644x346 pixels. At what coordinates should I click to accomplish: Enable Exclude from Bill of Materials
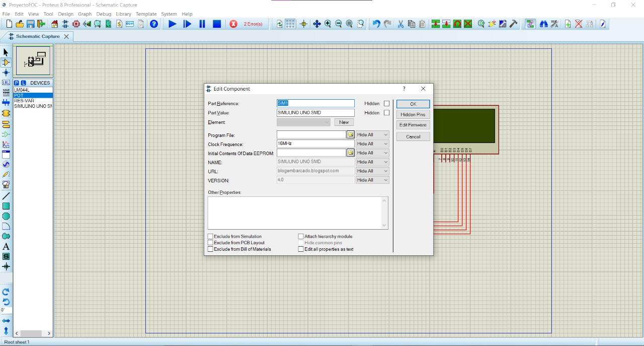210,249
